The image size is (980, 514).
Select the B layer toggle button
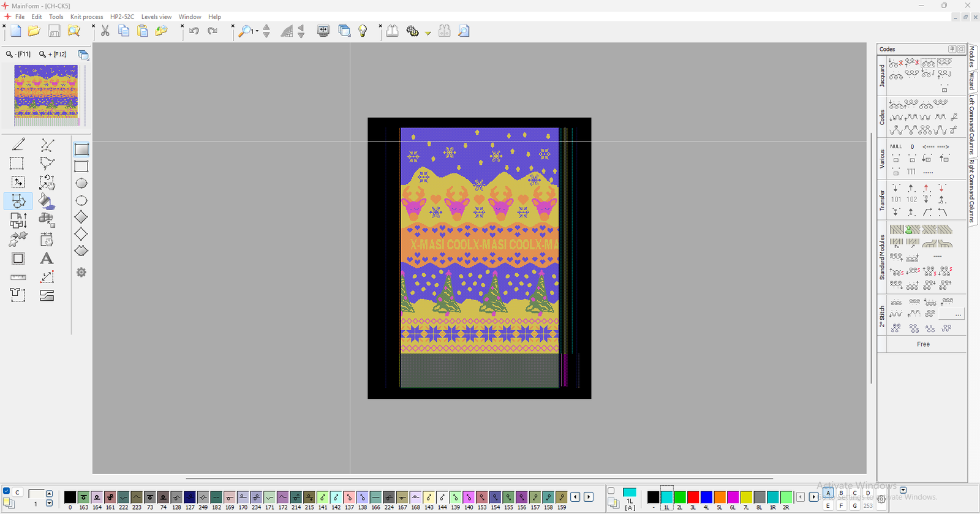(842, 493)
